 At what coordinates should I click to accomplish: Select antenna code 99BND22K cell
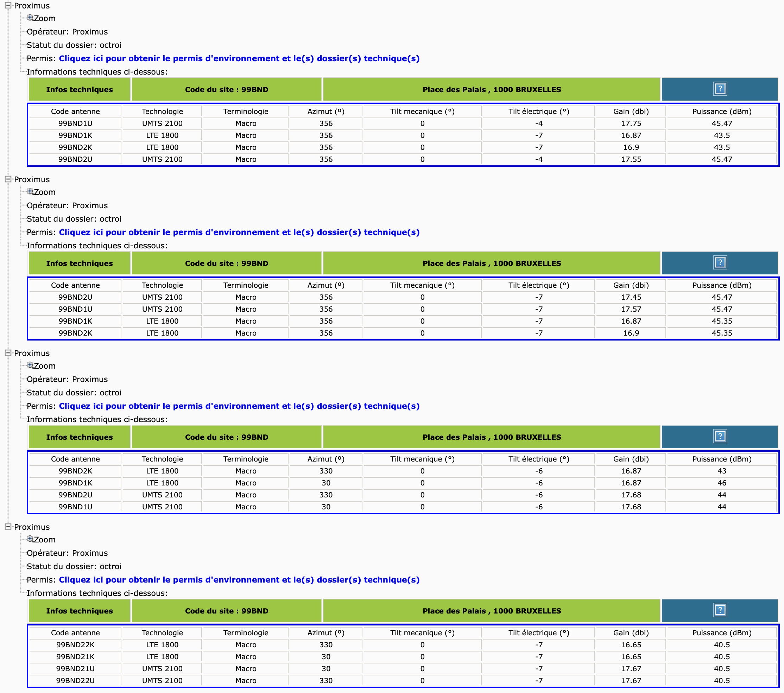pyautogui.click(x=75, y=645)
